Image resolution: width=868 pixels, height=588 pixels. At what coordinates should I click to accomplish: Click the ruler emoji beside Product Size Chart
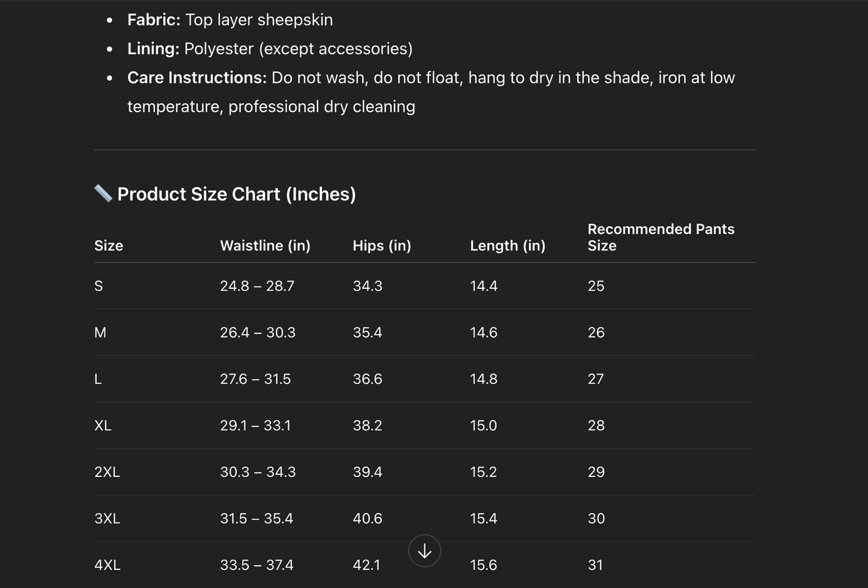point(103,193)
